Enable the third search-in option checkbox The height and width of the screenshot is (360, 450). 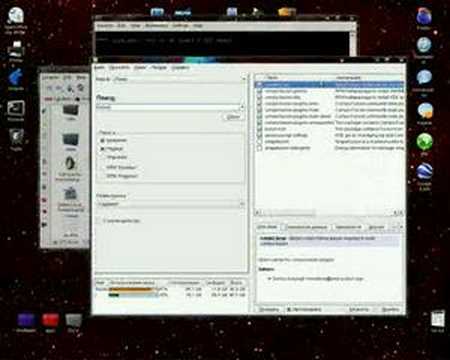pos(103,157)
